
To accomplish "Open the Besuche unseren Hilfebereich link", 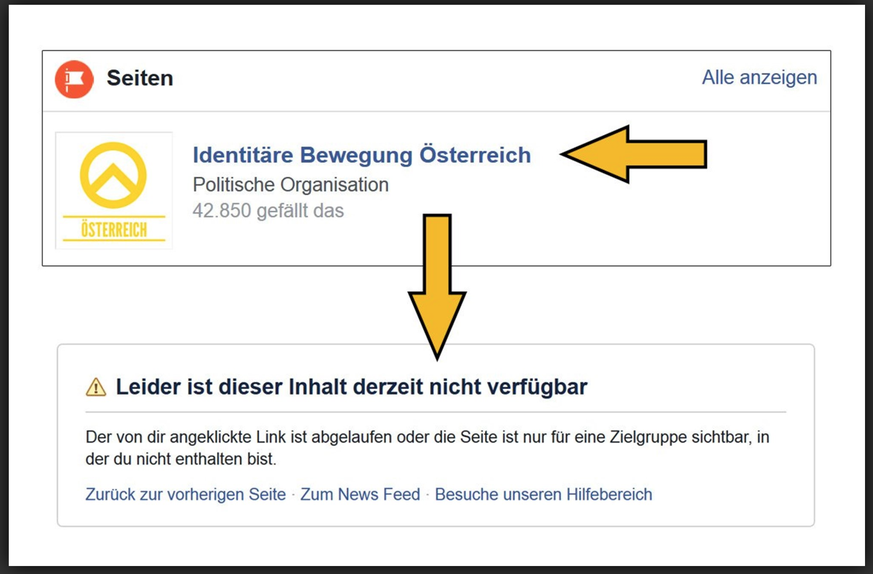I will coord(543,494).
